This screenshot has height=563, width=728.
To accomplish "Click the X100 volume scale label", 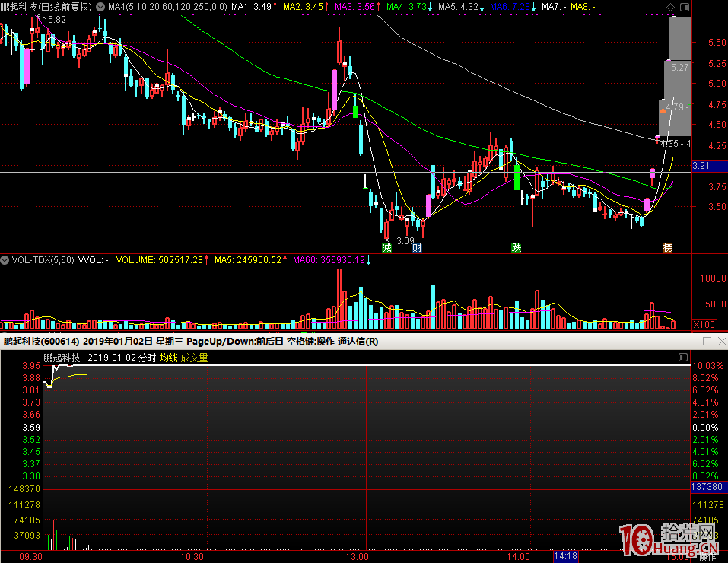I will (704, 325).
